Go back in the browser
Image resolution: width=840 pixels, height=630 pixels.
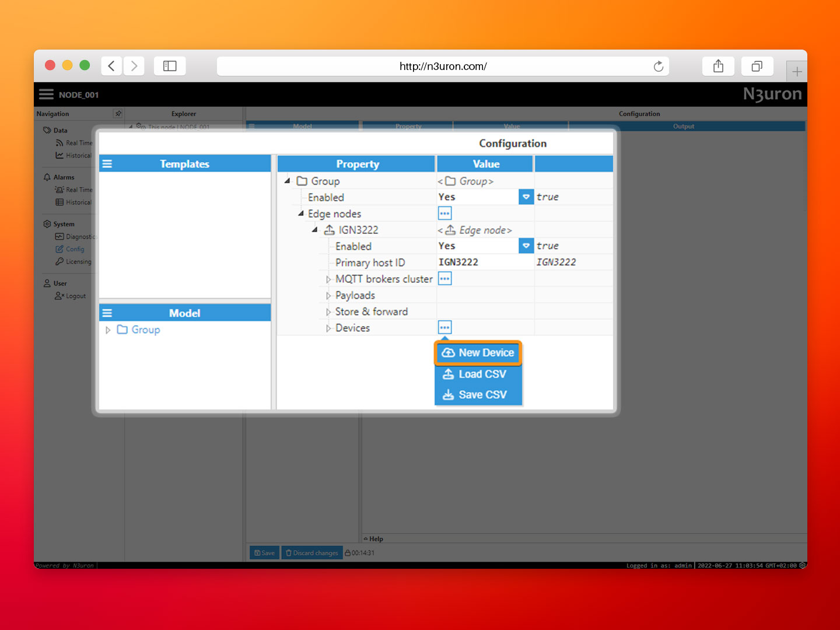(111, 66)
